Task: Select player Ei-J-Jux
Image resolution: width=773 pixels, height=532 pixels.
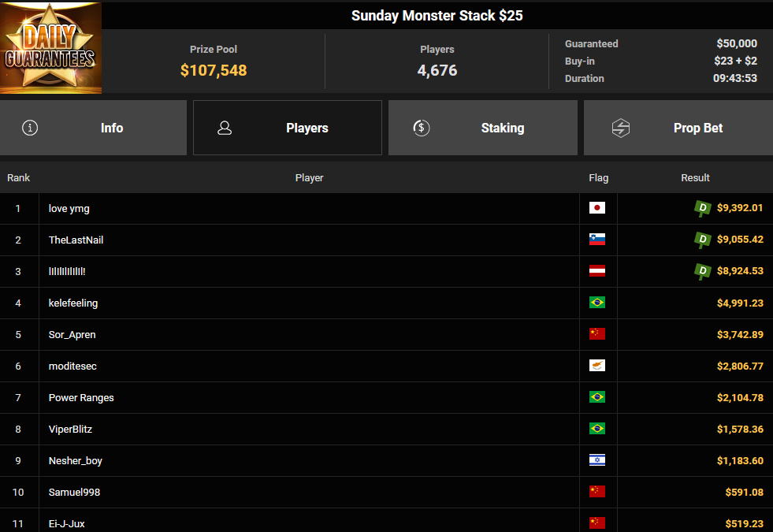Action: [x=66, y=524]
